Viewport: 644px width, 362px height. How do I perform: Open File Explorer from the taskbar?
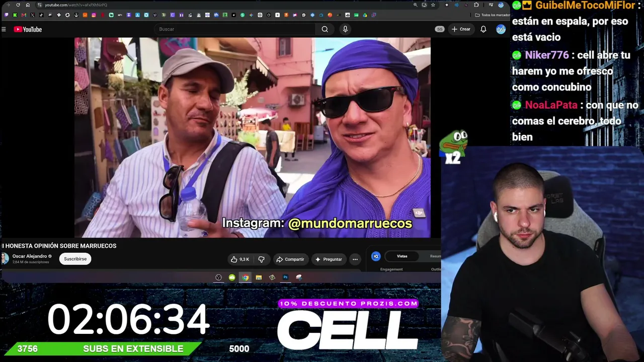[259, 278]
